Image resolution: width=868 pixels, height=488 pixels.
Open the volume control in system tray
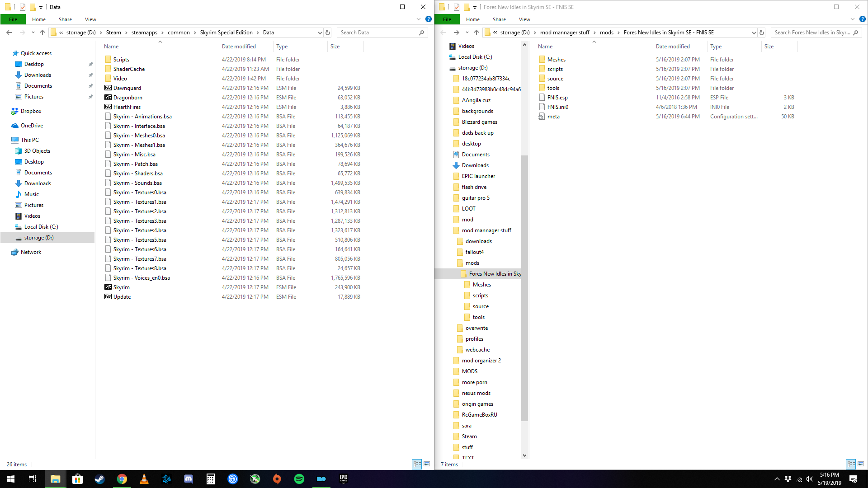pyautogui.click(x=809, y=479)
